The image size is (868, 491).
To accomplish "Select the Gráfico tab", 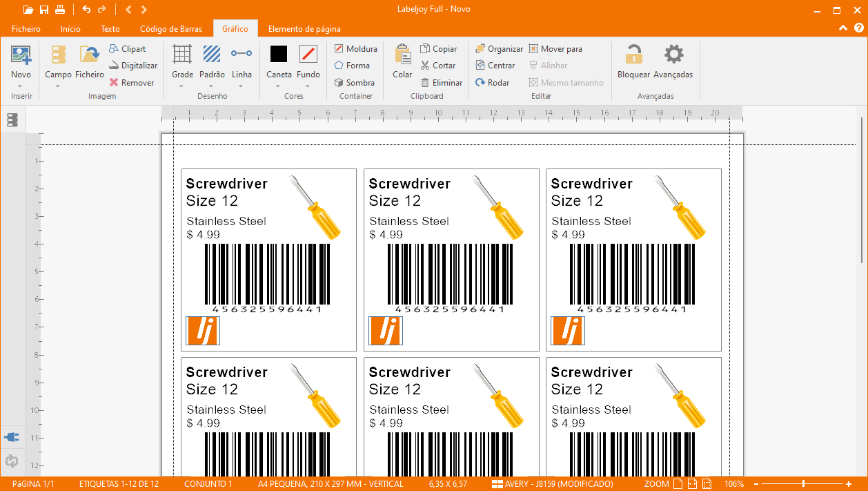I will [x=235, y=29].
